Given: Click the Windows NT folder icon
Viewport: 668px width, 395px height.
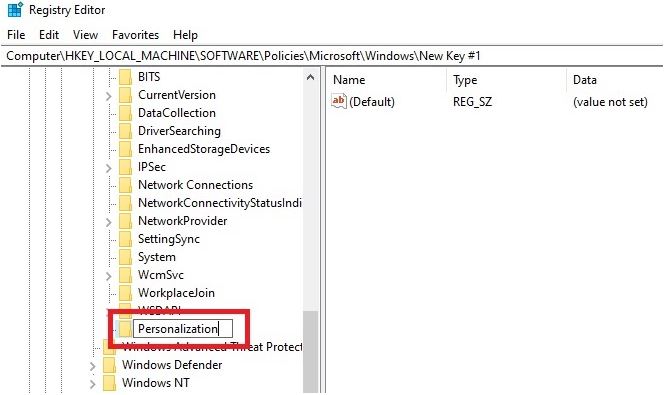Looking at the screenshot, I should pyautogui.click(x=109, y=383).
